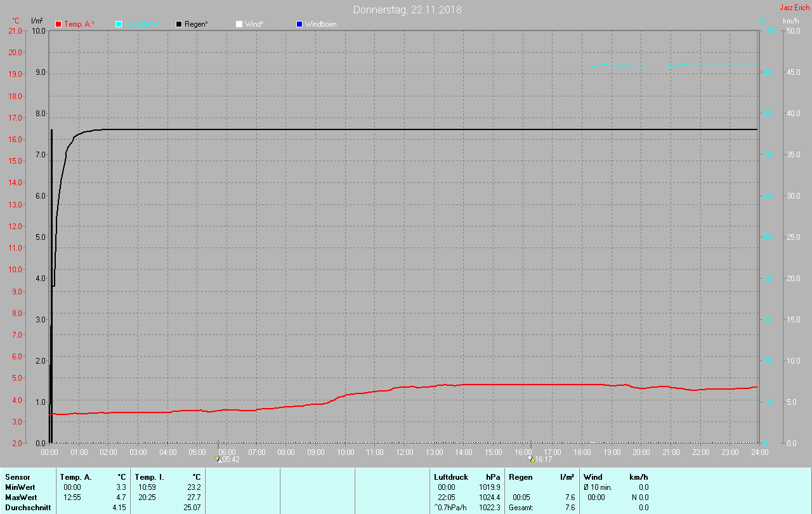Viewport: 812px width, 514px height.
Task: Click the °C temperature axis unit label
Action: point(16,21)
